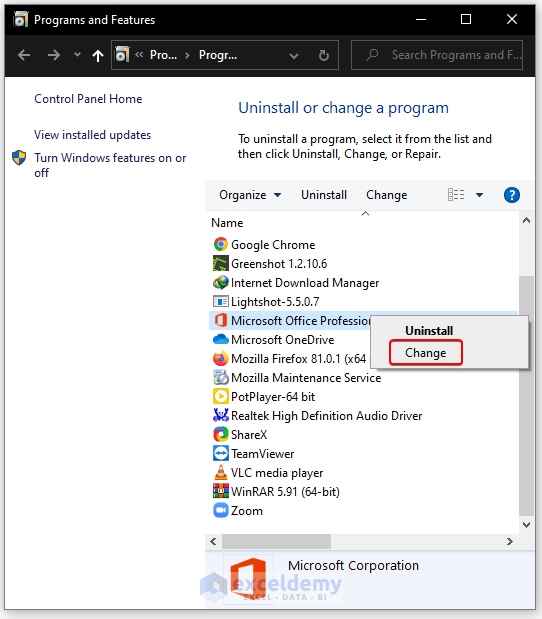
Task: Click the change view layout icon
Action: (x=456, y=195)
